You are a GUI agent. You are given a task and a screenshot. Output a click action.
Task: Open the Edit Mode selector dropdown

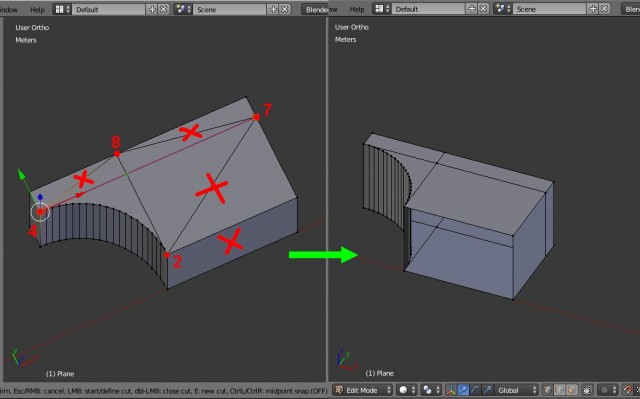363,390
